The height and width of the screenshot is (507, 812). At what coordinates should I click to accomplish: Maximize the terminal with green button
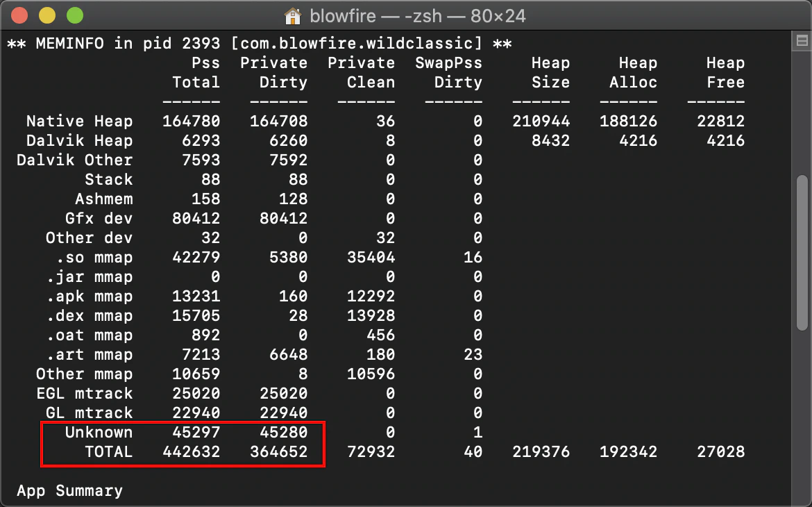pos(75,15)
